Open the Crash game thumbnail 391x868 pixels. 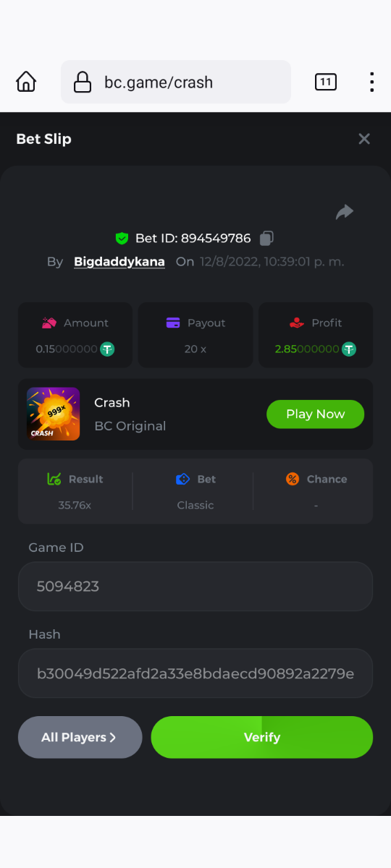(54, 414)
